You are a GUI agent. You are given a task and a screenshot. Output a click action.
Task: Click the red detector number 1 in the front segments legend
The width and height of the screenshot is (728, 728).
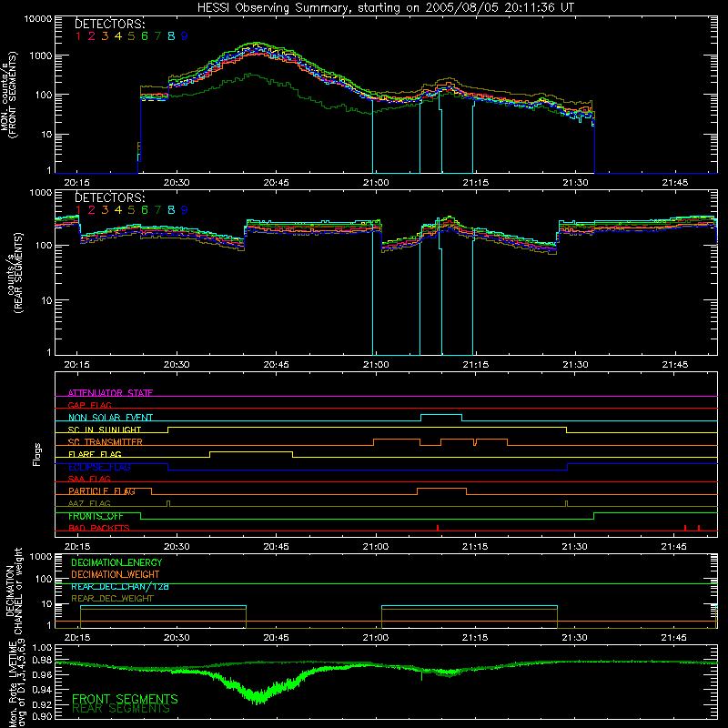[78, 36]
